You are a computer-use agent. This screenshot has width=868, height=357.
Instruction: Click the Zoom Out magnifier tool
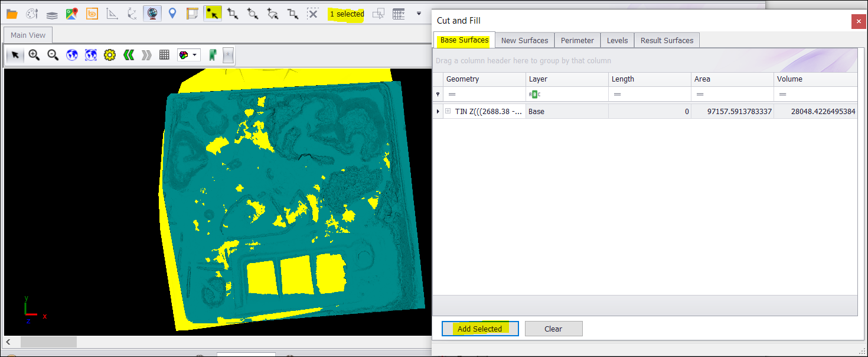[x=53, y=55]
